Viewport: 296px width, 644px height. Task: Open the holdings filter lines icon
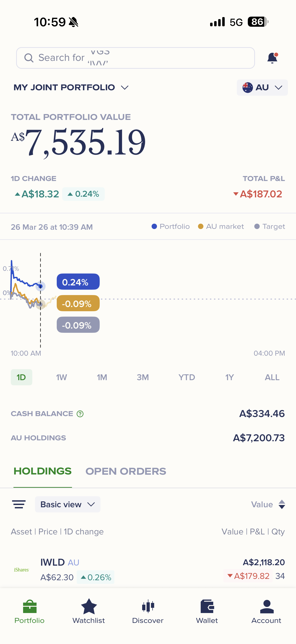pos(19,504)
